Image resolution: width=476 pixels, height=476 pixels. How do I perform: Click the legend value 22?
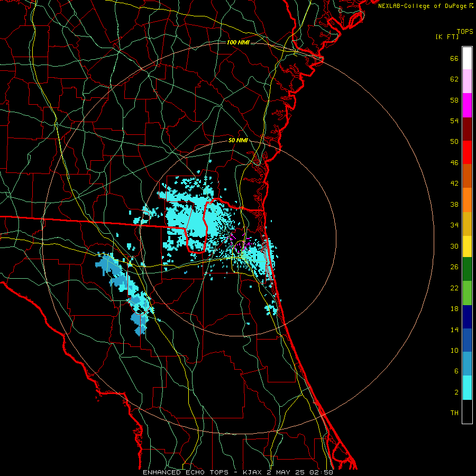point(454,288)
